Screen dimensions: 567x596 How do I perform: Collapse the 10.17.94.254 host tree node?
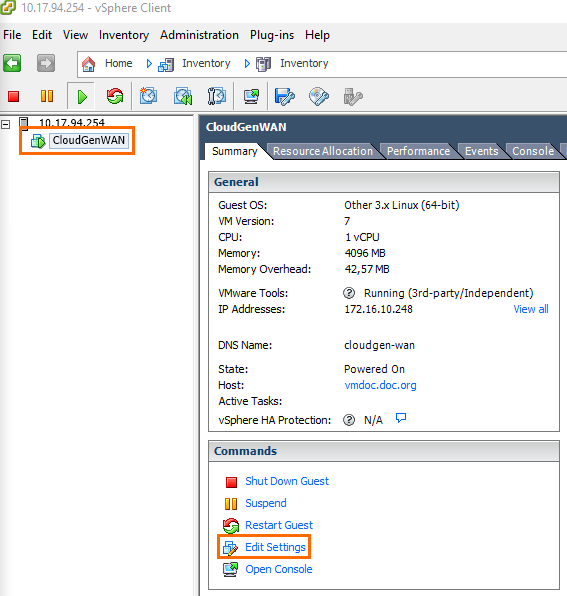(6, 124)
